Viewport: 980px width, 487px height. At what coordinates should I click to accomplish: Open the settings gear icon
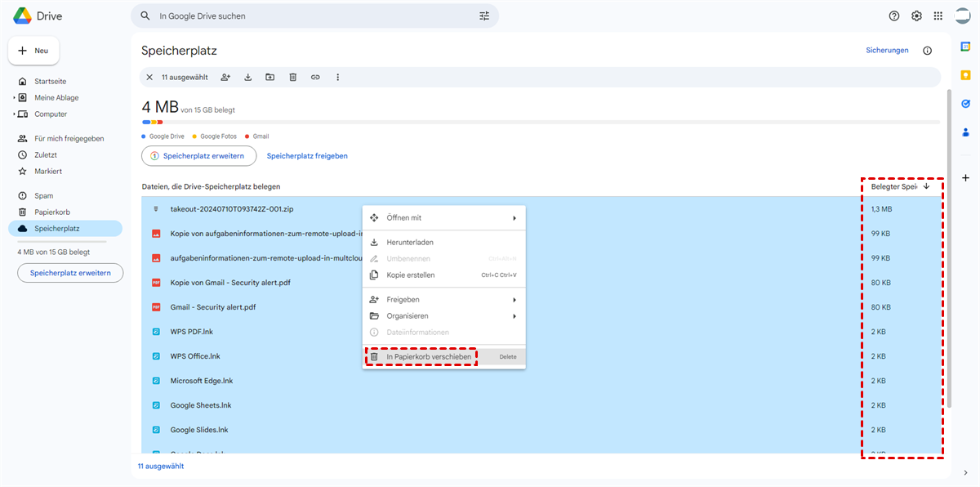[x=916, y=16]
